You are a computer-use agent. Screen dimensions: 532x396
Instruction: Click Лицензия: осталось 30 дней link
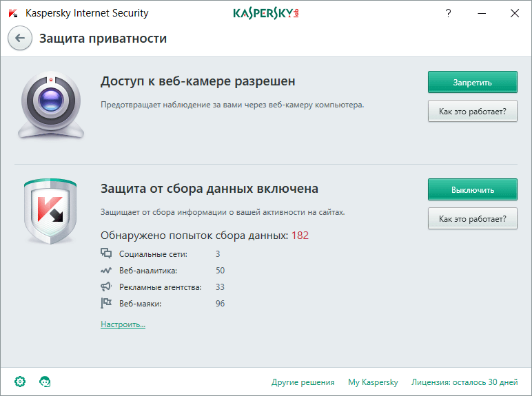click(x=464, y=382)
